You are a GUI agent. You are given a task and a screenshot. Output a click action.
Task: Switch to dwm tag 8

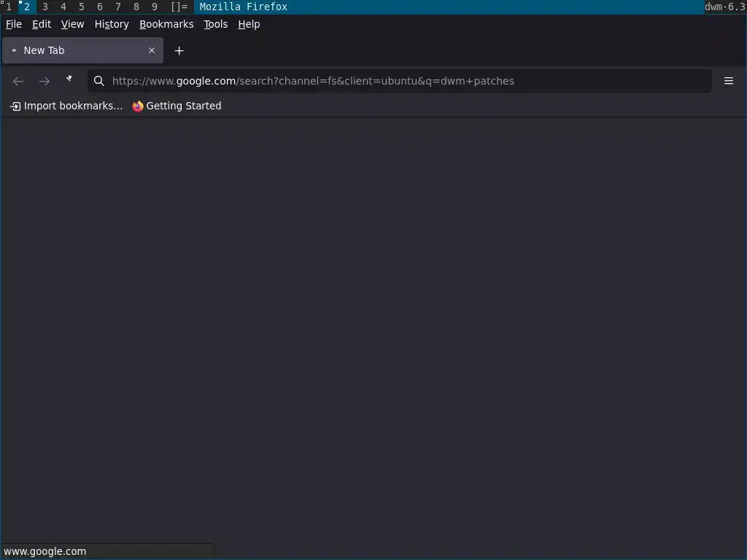(x=136, y=7)
